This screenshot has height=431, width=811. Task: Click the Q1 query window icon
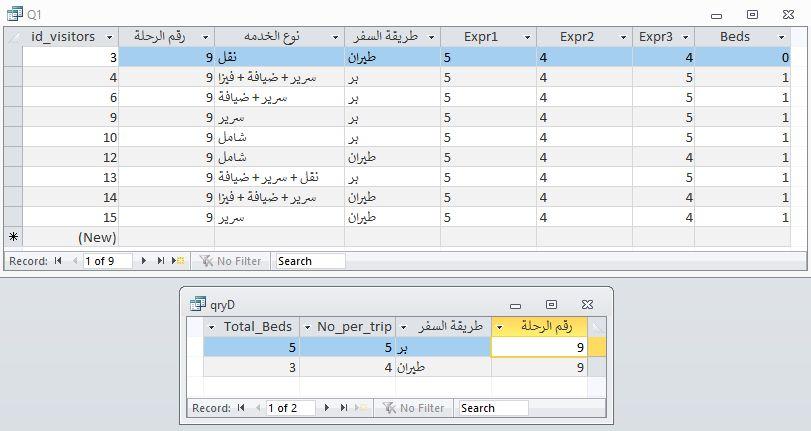(14, 14)
